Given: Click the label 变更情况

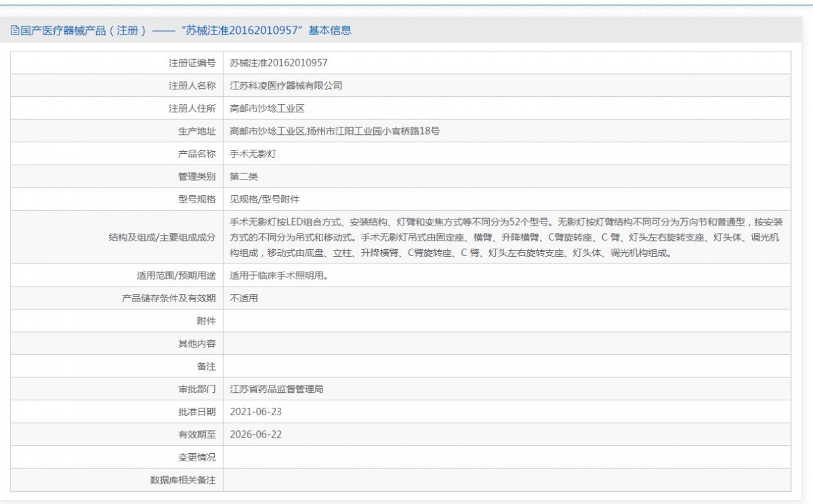Looking at the screenshot, I should pyautogui.click(x=197, y=457).
